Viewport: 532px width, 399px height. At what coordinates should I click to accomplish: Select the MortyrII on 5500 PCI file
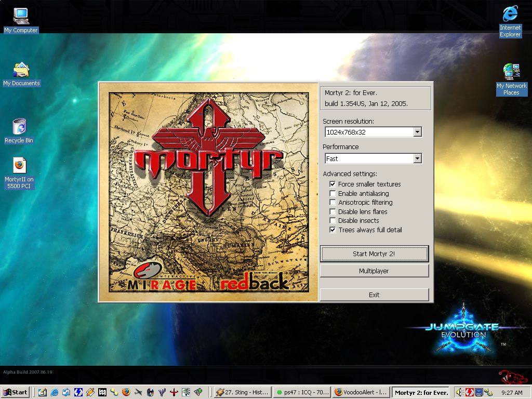point(19,173)
